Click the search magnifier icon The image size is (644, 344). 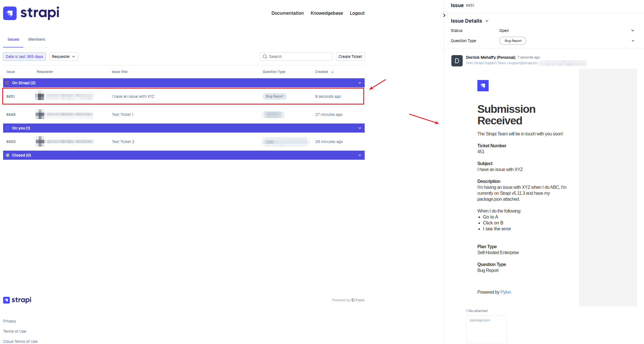tap(265, 57)
